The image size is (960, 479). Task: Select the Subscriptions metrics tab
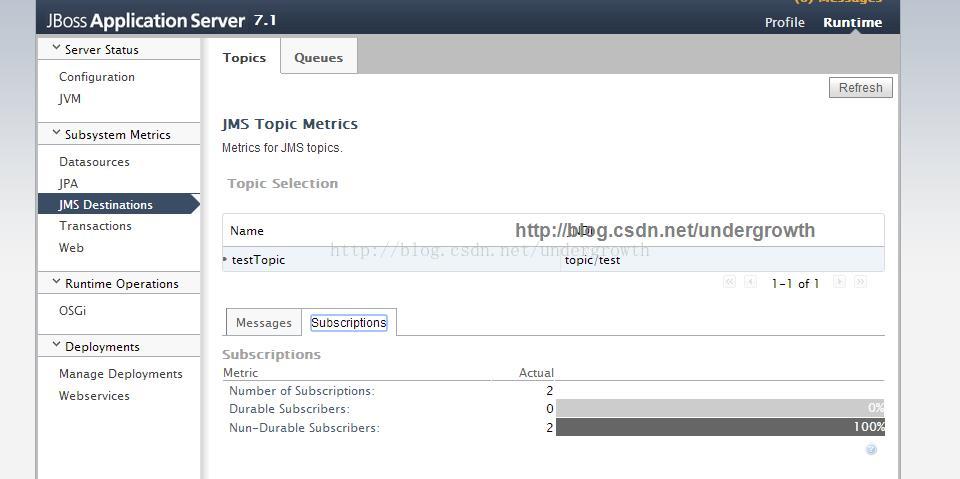click(x=349, y=323)
